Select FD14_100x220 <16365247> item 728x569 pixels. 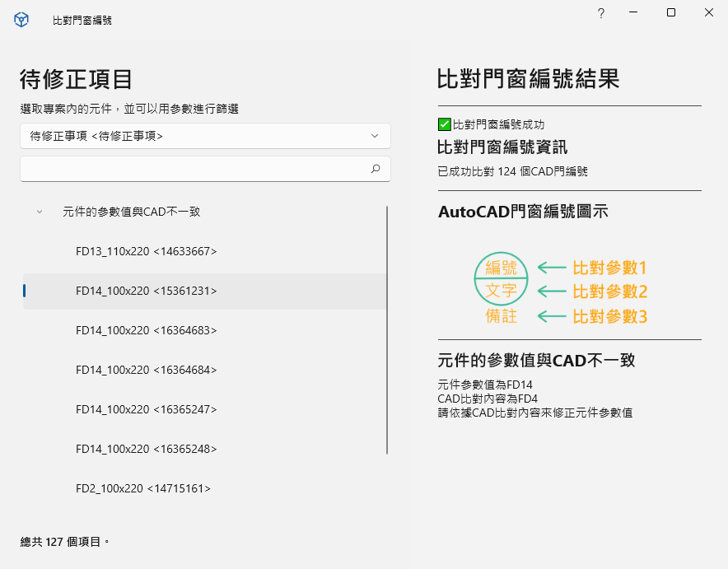pos(146,409)
